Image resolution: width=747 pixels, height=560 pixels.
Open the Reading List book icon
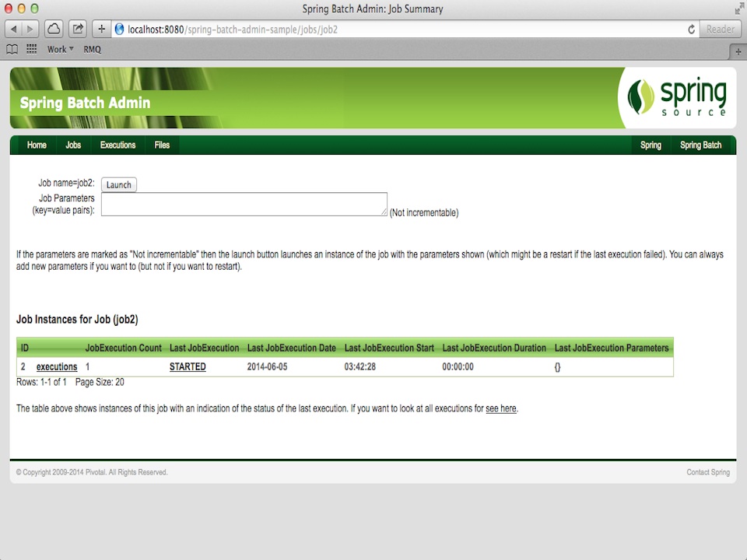pyautogui.click(x=12, y=49)
